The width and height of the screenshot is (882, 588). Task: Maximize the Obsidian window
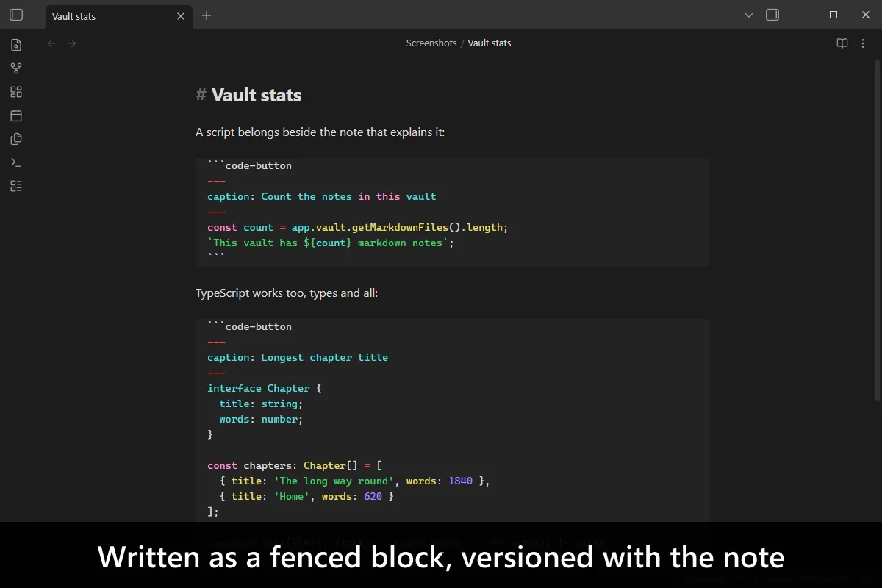(833, 15)
